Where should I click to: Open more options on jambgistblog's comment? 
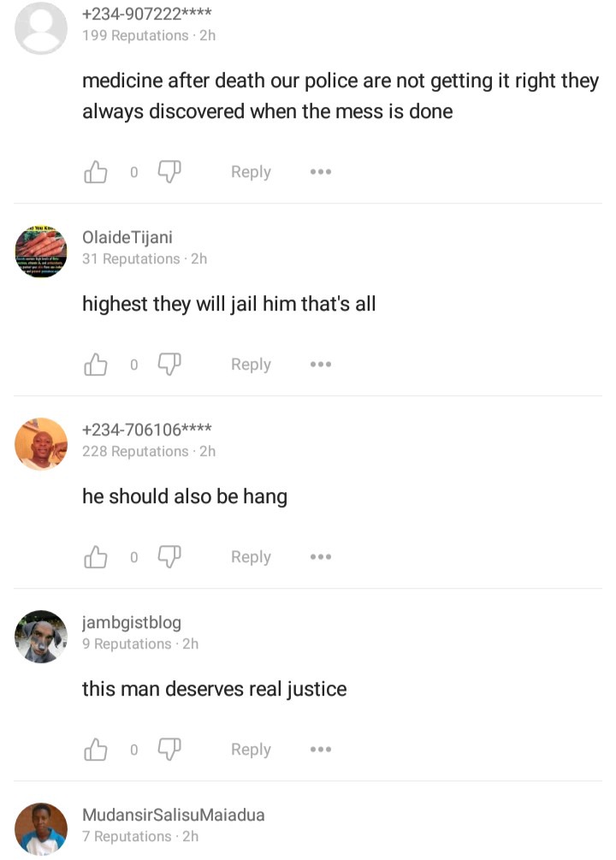(x=320, y=750)
